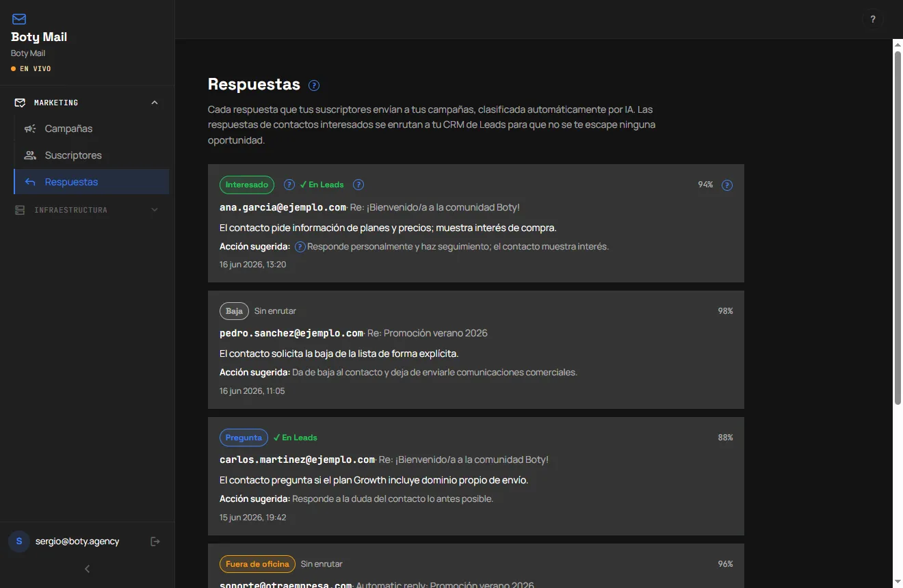Click the Marketing mail icon in sidebar
Viewport: 903px width, 588px height.
click(x=20, y=103)
